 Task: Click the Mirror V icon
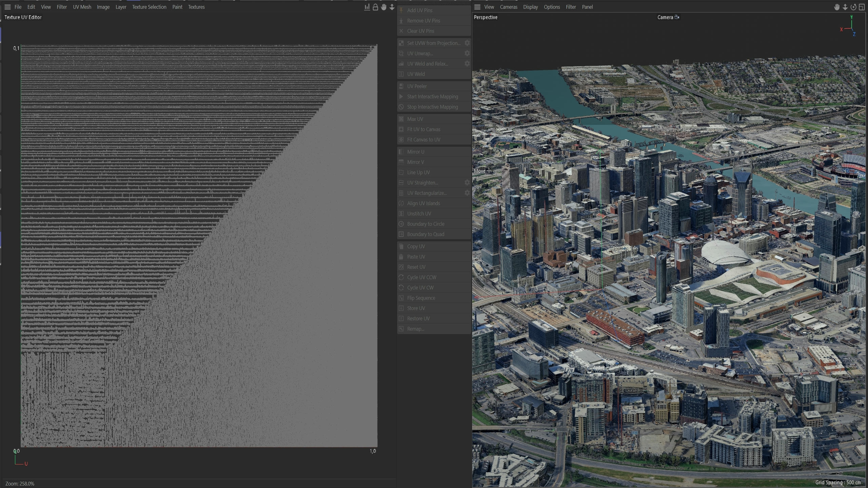pyautogui.click(x=401, y=162)
